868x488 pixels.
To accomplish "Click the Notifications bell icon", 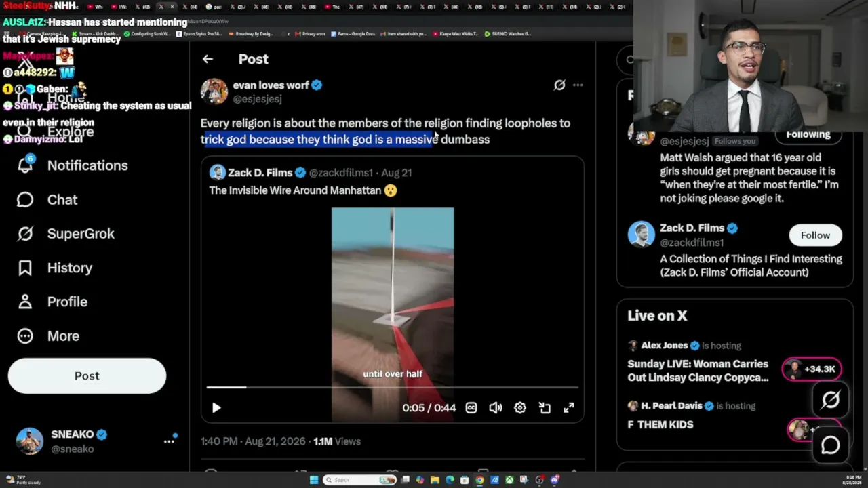I will click(25, 165).
